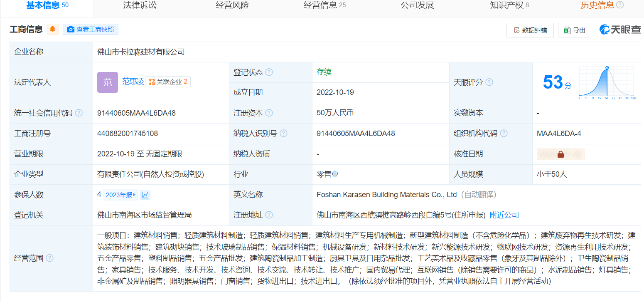The width and height of the screenshot is (644, 302).
Task: Click the 零售业 industry value
Action: pyautogui.click(x=327, y=174)
